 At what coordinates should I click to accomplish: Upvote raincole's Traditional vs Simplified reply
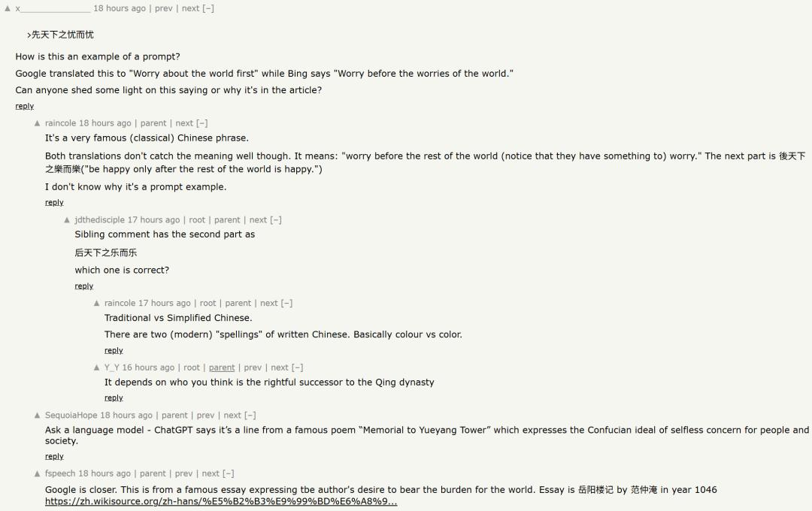[x=96, y=304]
